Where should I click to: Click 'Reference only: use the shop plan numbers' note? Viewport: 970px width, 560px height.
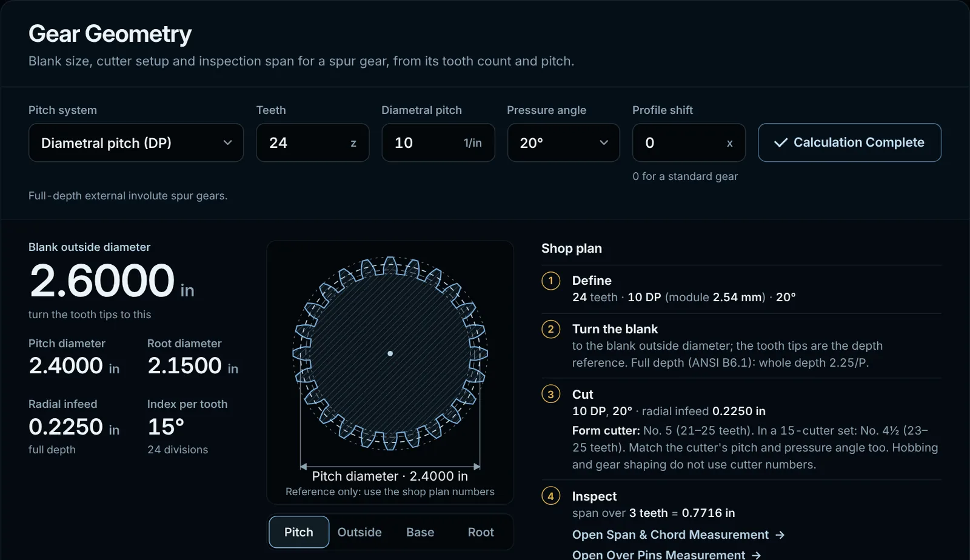pos(390,492)
